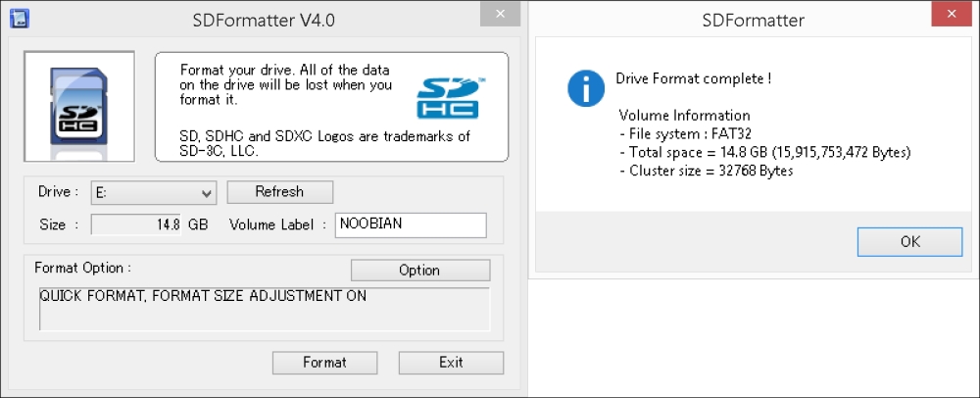
Task: Close the SDFormatter V4.0 window
Action: pyautogui.click(x=500, y=14)
